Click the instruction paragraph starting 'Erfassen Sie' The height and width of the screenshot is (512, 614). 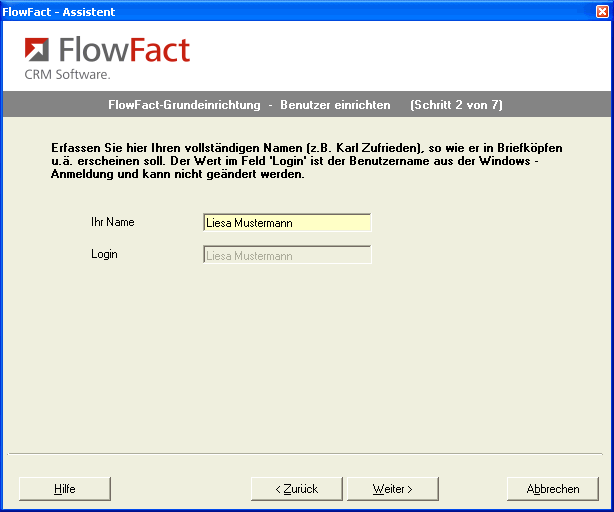[307, 161]
